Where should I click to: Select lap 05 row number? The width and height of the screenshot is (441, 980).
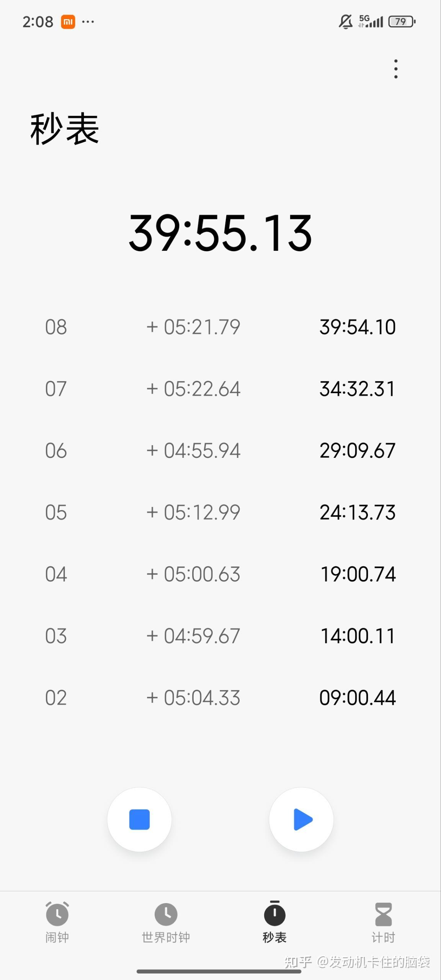click(x=56, y=513)
